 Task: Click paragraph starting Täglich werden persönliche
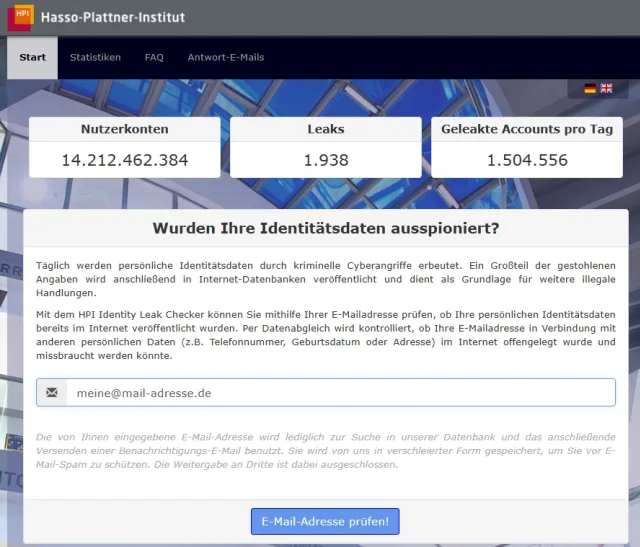pos(326,279)
